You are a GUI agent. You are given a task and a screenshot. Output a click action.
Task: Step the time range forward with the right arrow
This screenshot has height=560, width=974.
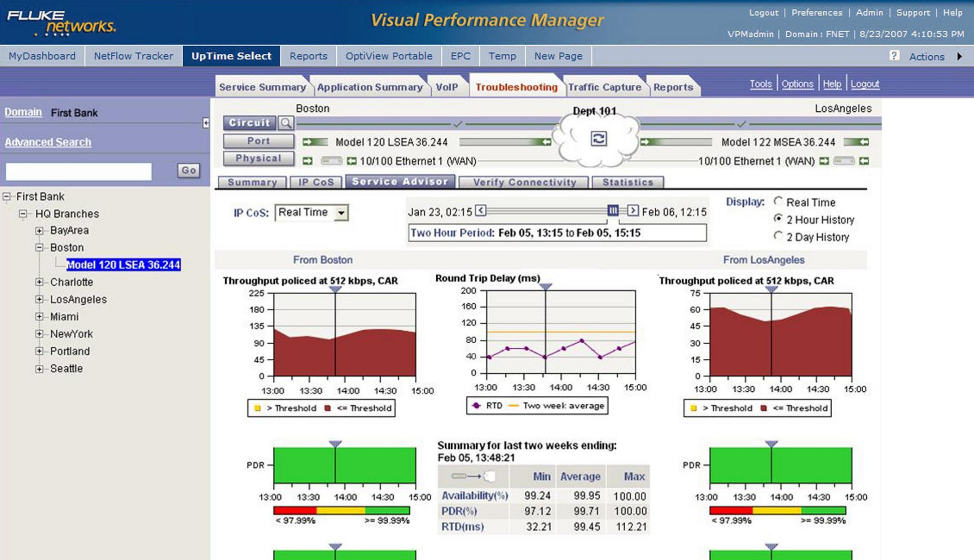[x=632, y=210]
